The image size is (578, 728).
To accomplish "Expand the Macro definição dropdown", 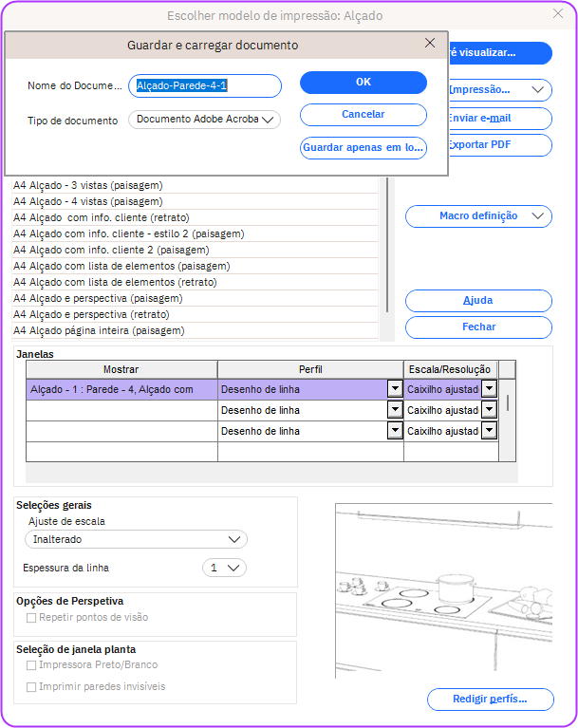I will pyautogui.click(x=478, y=216).
